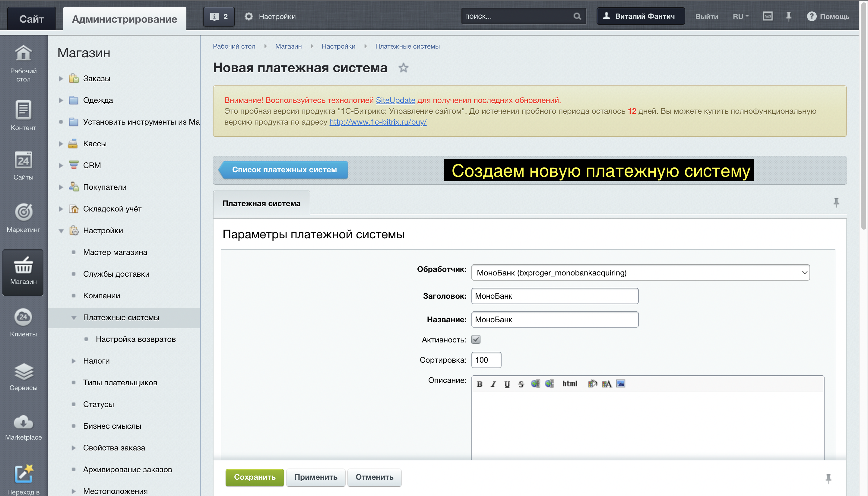
Task: Expand Складской учёт tree node
Action: pos(61,209)
